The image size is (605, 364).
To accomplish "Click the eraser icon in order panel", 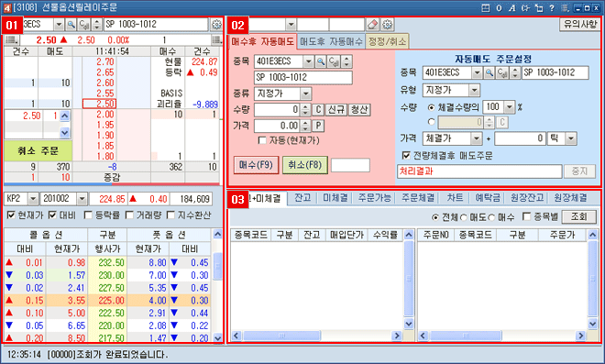I will (x=372, y=25).
